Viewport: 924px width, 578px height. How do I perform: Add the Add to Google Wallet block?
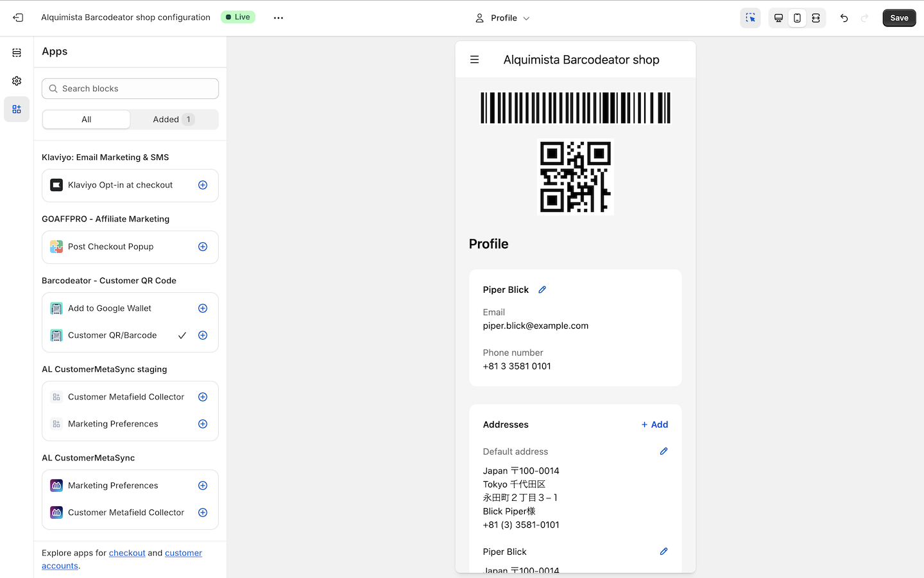(203, 308)
